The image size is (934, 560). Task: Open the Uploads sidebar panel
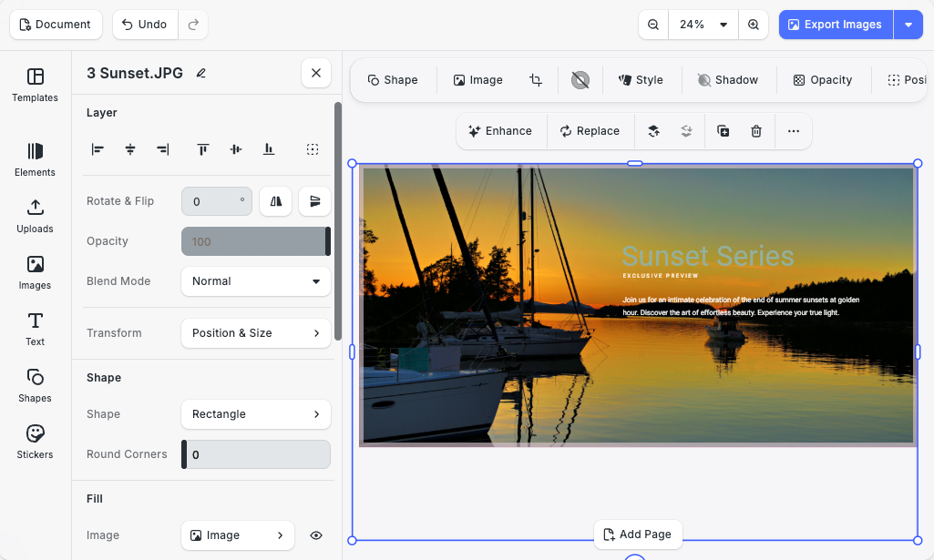[36, 216]
